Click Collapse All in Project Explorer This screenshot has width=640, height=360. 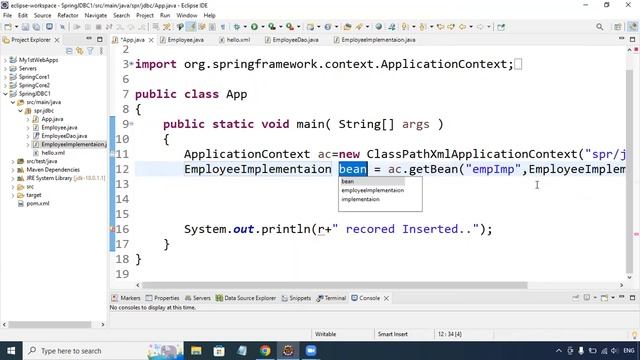69,51
